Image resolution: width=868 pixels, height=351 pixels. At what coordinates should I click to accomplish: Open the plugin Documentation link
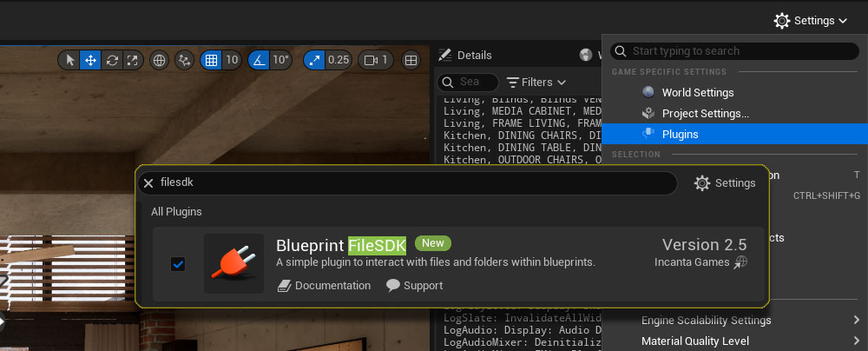pos(324,286)
